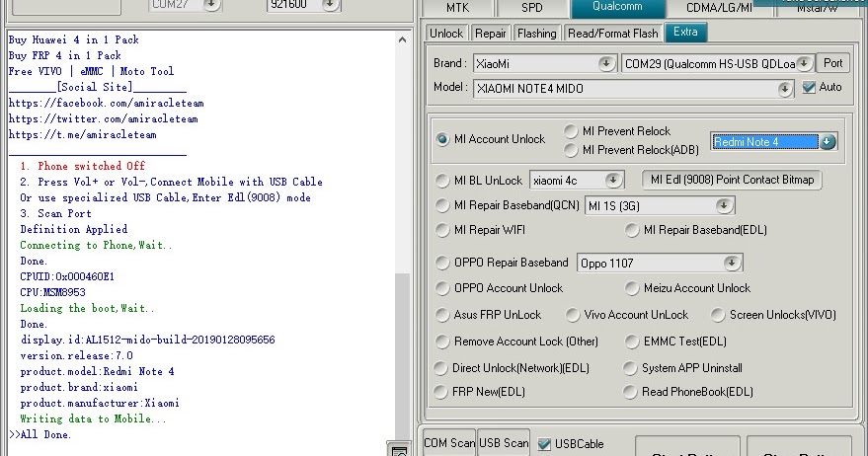This screenshot has width=868, height=456.
Task: Expand the Oppo 1107 dropdown
Action: [x=732, y=263]
